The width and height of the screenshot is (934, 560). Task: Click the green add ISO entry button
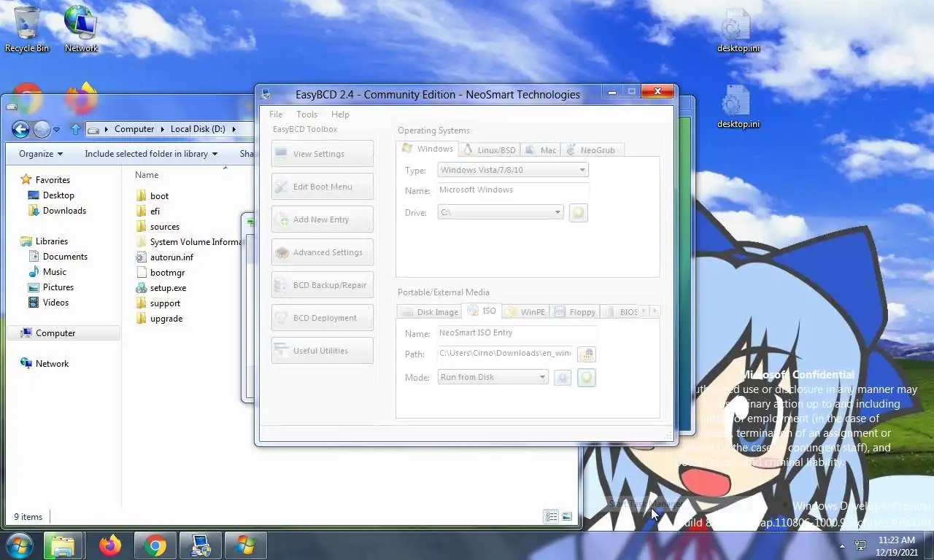587,377
